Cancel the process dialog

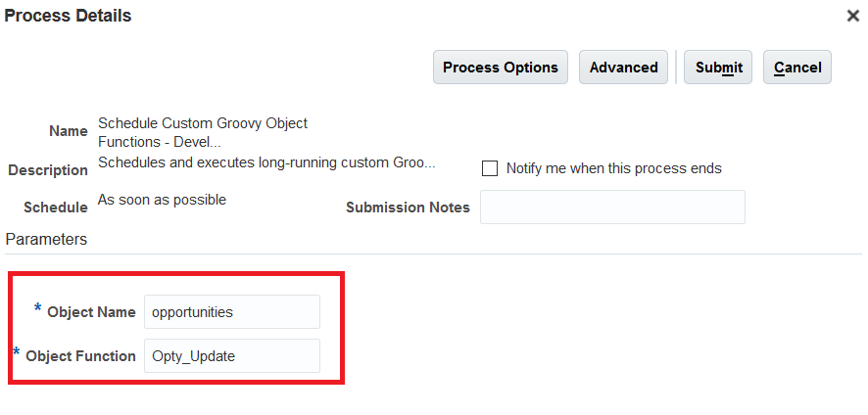pyautogui.click(x=796, y=68)
